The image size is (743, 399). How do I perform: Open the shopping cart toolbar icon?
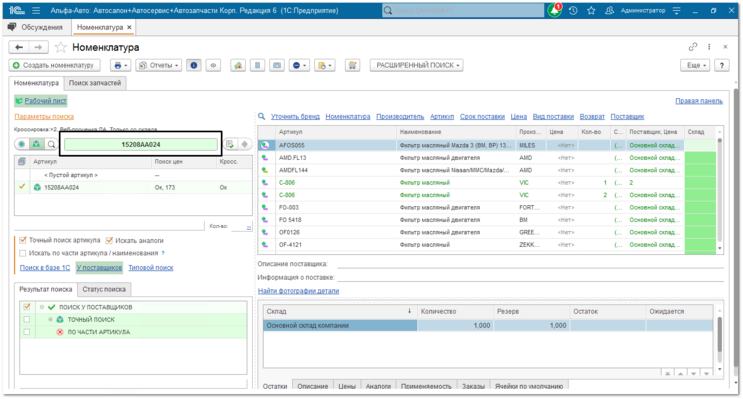click(352, 65)
